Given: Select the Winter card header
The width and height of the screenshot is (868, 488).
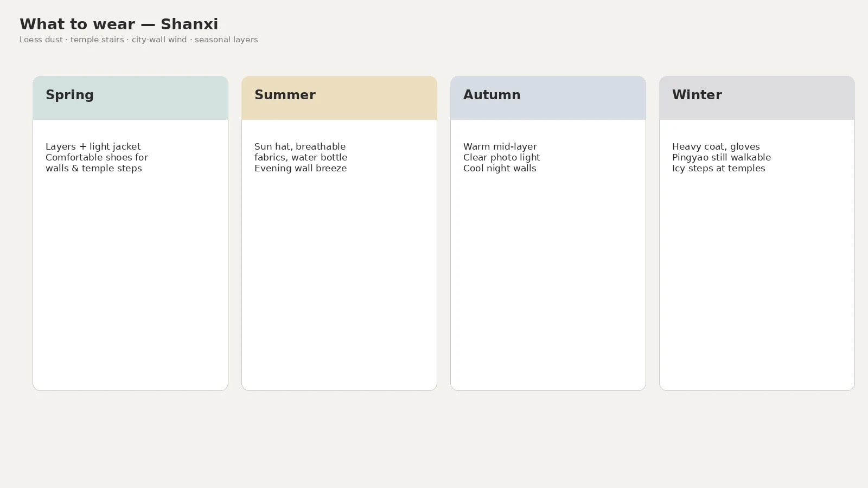Looking at the screenshot, I should click(x=757, y=98).
